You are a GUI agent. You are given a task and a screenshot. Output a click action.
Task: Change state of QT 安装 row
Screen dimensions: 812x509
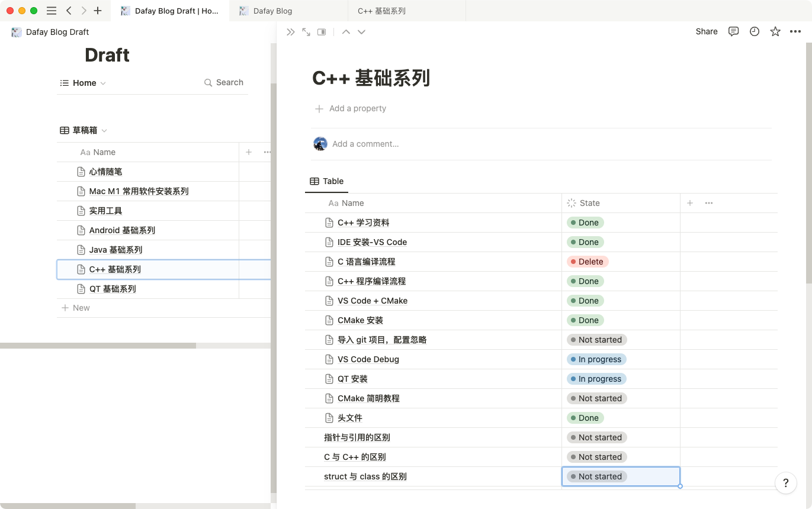[596, 379]
